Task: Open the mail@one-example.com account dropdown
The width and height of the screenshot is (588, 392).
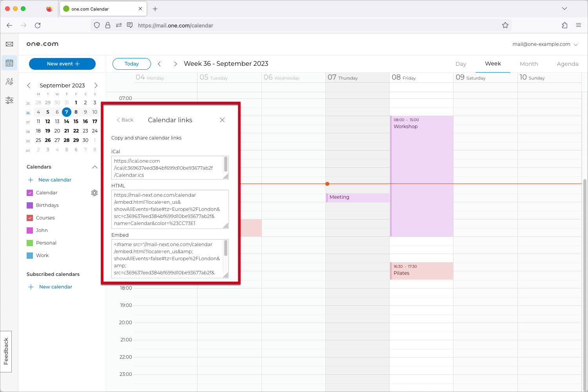Action: [545, 44]
